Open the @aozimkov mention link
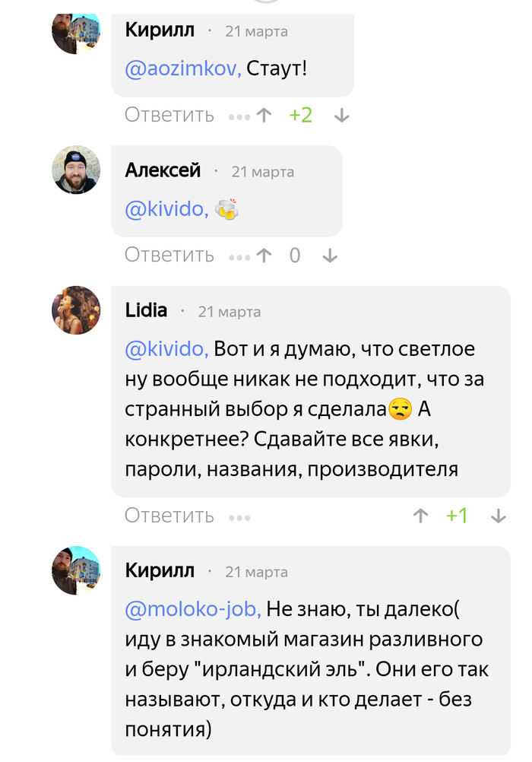 click(x=183, y=69)
